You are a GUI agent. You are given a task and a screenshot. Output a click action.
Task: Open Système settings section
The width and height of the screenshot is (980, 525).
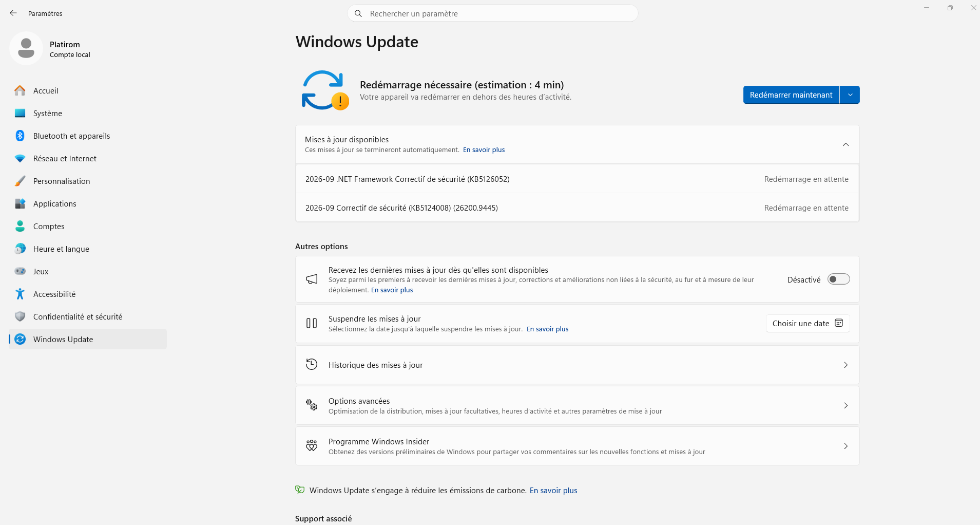(88, 113)
